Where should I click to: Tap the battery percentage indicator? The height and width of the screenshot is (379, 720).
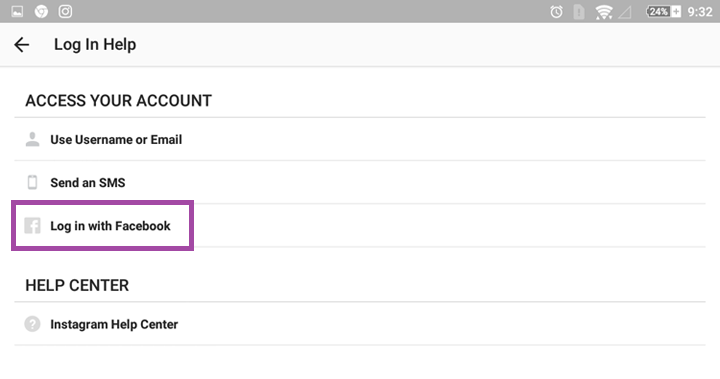663,11
